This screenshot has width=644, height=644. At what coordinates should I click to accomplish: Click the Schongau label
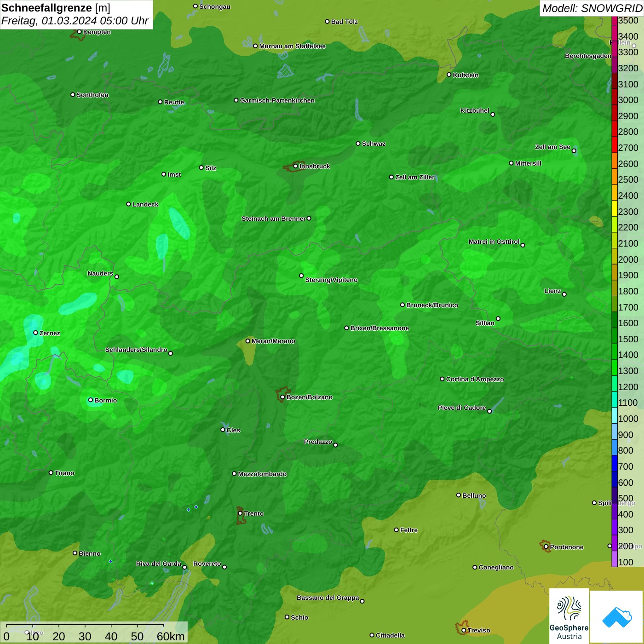215,6
